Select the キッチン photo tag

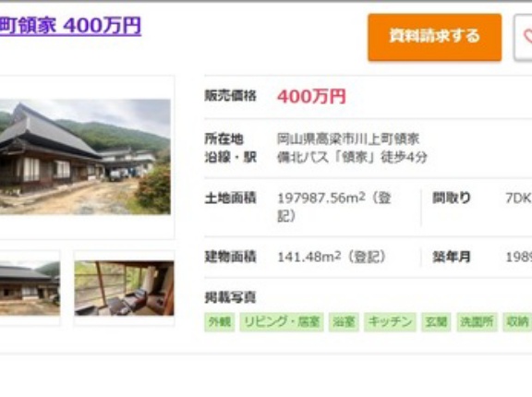pyautogui.click(x=390, y=321)
